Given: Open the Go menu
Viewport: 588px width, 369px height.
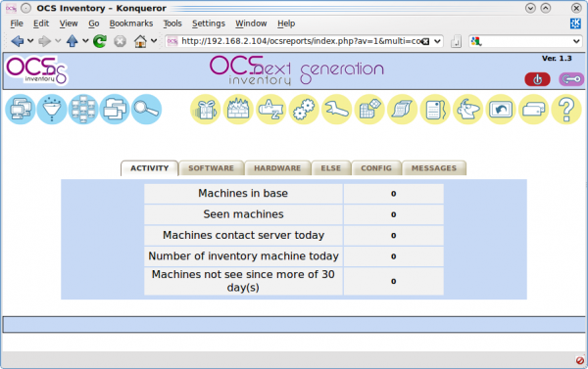Looking at the screenshot, I should pyautogui.click(x=94, y=23).
